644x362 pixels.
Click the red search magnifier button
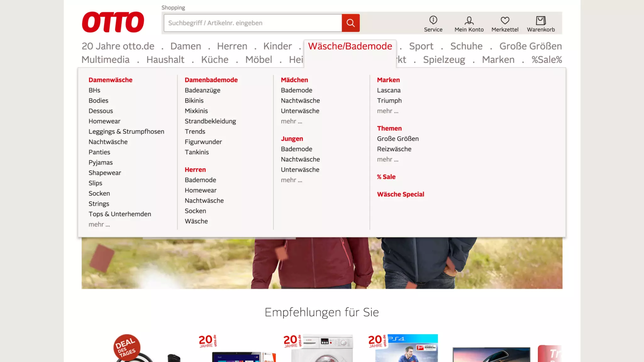coord(351,23)
